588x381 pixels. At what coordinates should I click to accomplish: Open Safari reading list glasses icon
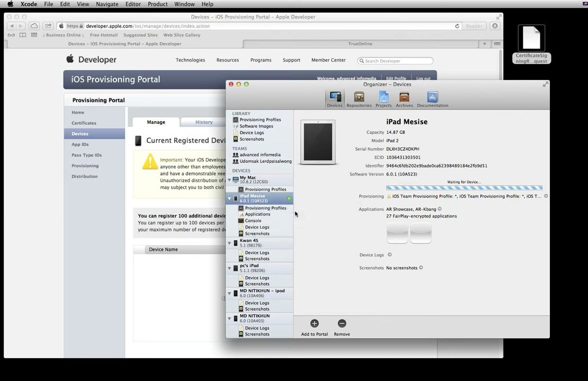11,35
